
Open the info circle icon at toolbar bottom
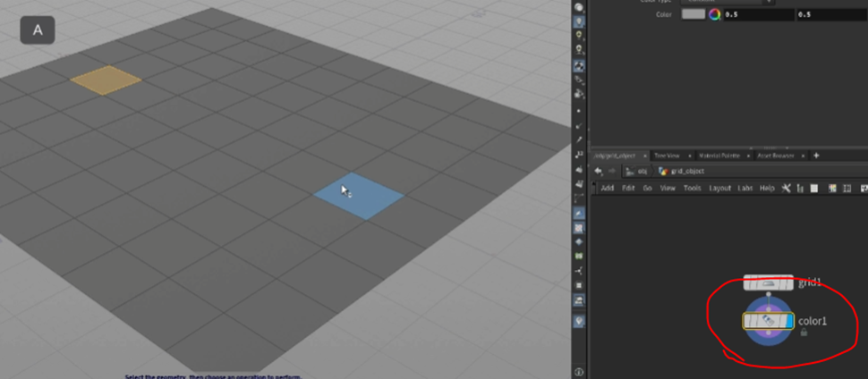pyautogui.click(x=579, y=372)
